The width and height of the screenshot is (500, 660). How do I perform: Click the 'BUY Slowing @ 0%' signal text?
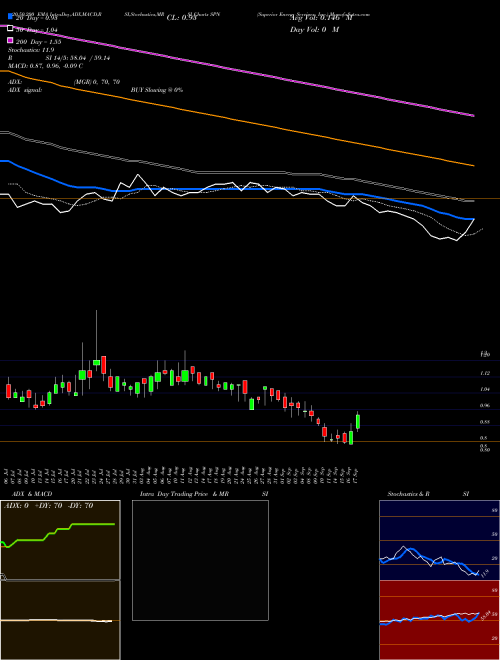157,90
